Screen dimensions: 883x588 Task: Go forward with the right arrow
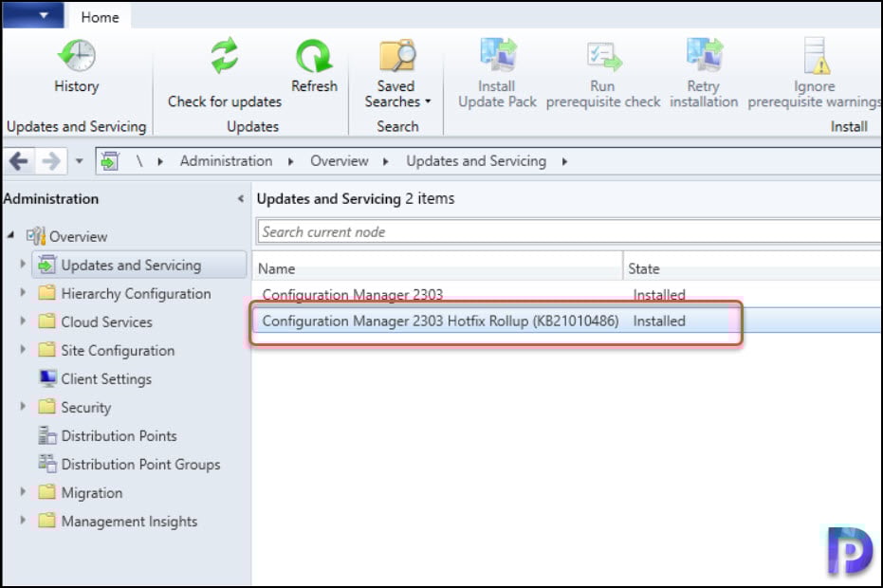(x=50, y=161)
